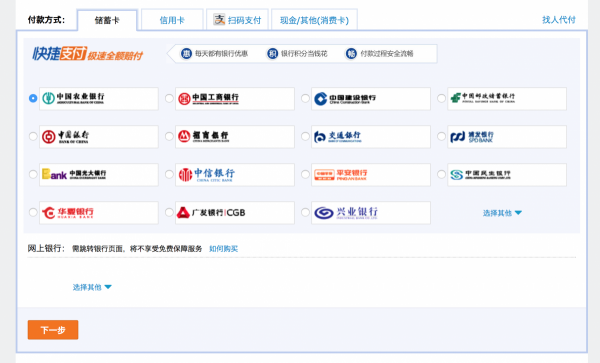Expand 选择其他 under the 网上银行 section
The height and width of the screenshot is (363, 600).
tap(92, 287)
